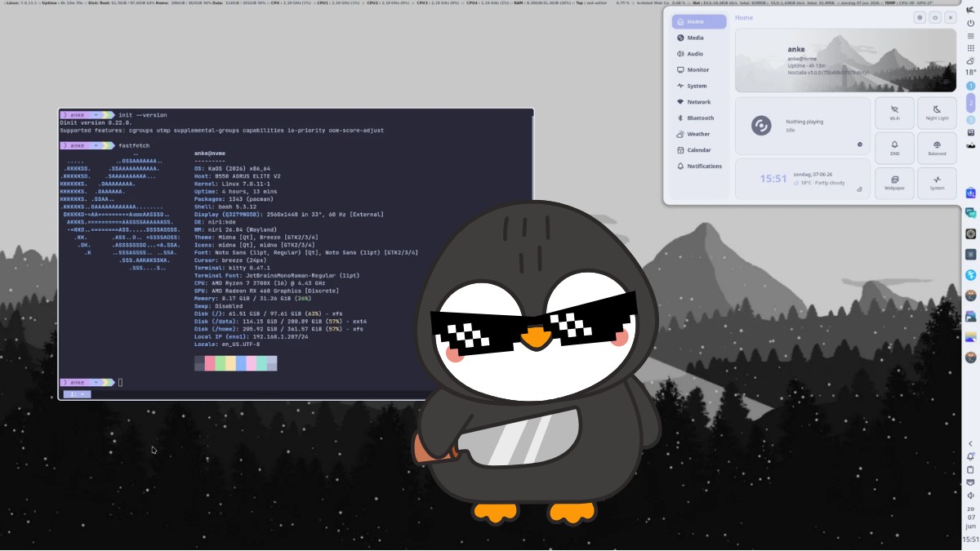Open the System quick tile
The image size is (980, 551).
[937, 183]
